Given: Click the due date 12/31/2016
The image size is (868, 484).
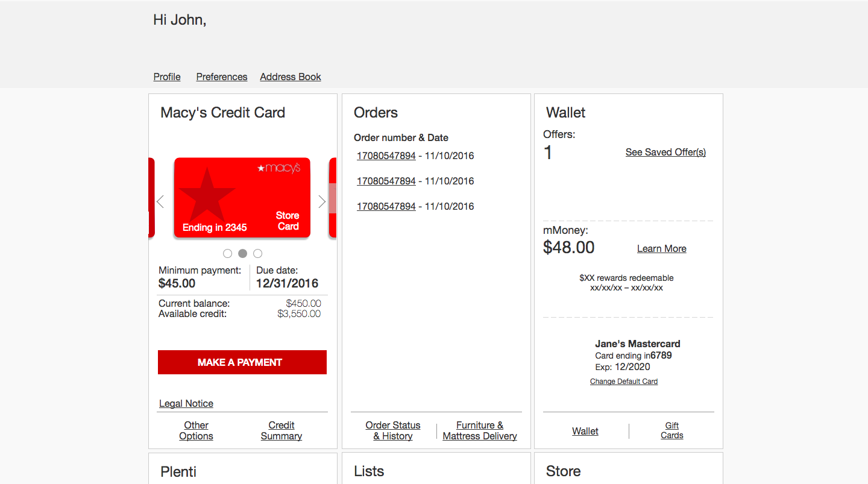Looking at the screenshot, I should pyautogui.click(x=287, y=283).
